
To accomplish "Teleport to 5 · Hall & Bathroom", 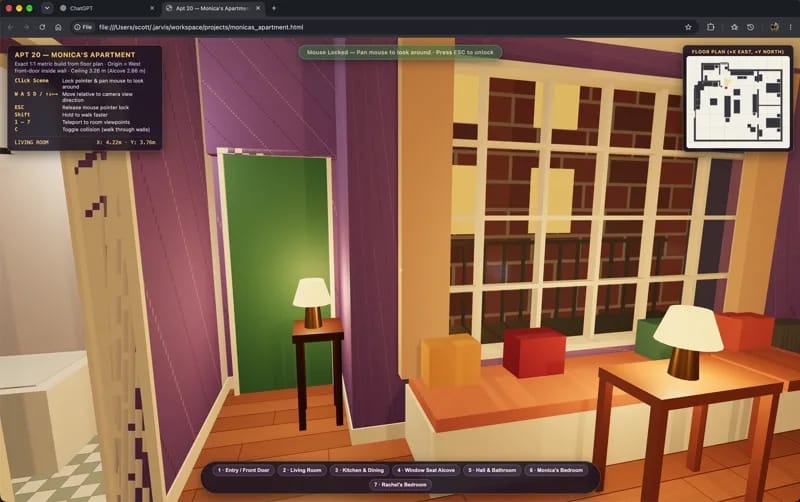I will coord(492,470).
